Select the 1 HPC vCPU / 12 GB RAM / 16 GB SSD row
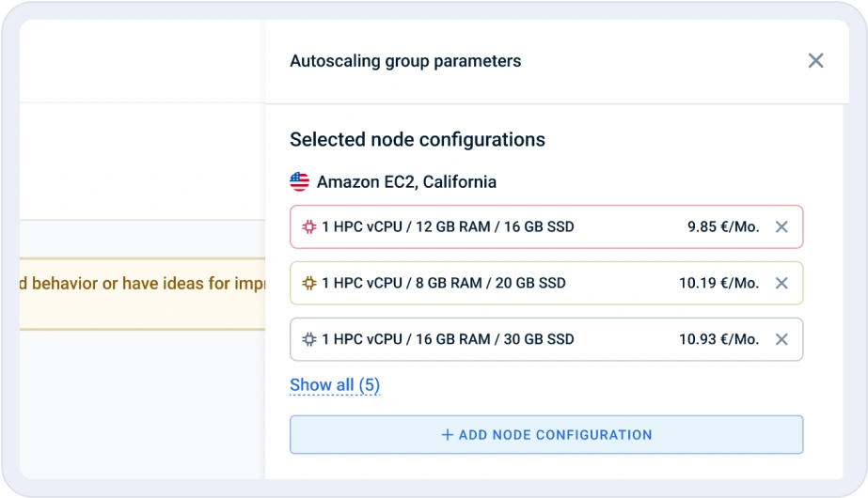This screenshot has width=868, height=498. pyautogui.click(x=448, y=227)
